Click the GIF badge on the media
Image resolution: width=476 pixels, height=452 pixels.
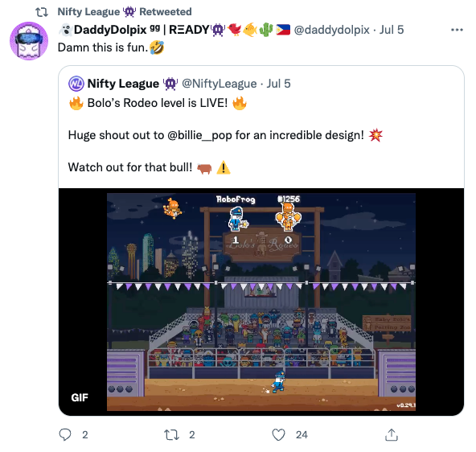click(x=80, y=397)
